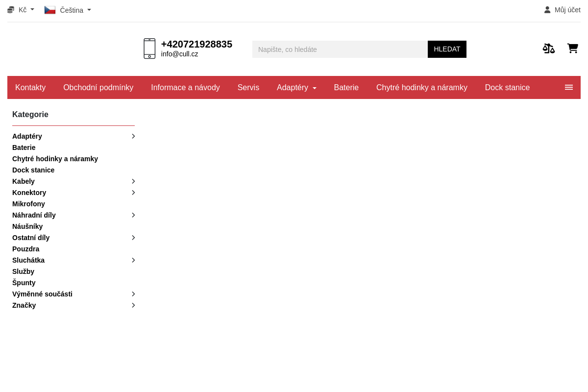Image resolution: width=588 pixels, height=392 pixels.
Task: Click the search field 'Napište, co hledáte'
Action: [x=340, y=49]
